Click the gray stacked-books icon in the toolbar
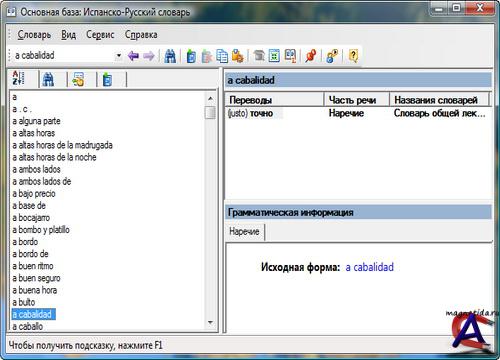This screenshot has width=500, height=360. [259, 56]
